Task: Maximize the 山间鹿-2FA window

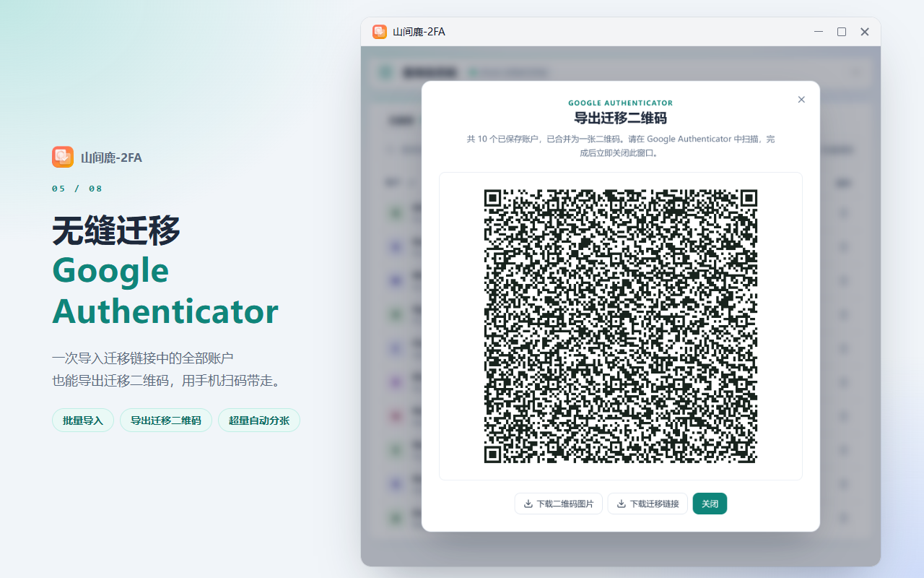Action: [x=842, y=32]
